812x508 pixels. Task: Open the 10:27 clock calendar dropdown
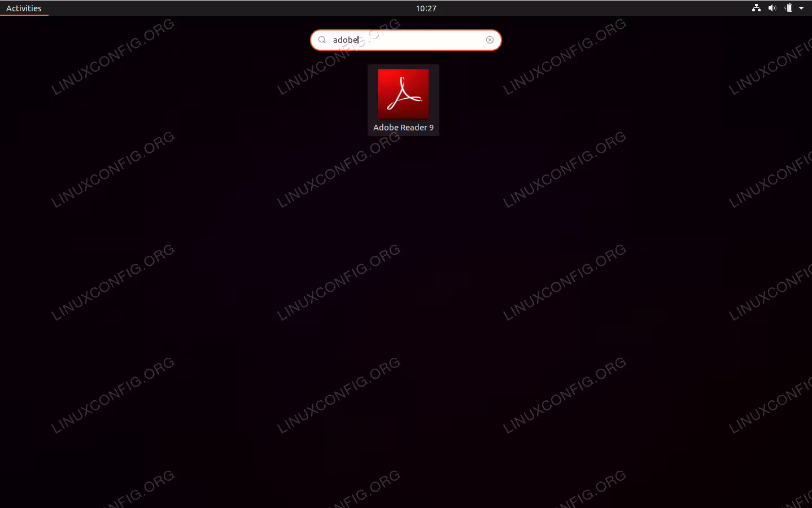click(426, 8)
